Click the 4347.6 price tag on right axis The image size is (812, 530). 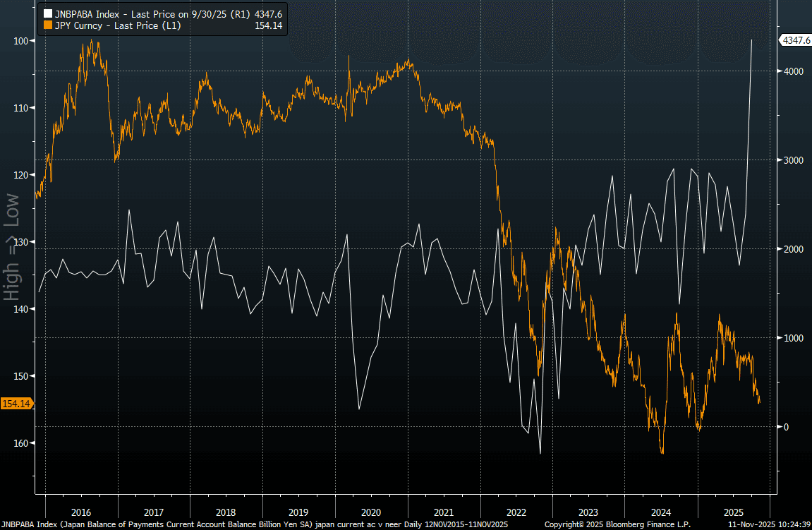(795, 41)
